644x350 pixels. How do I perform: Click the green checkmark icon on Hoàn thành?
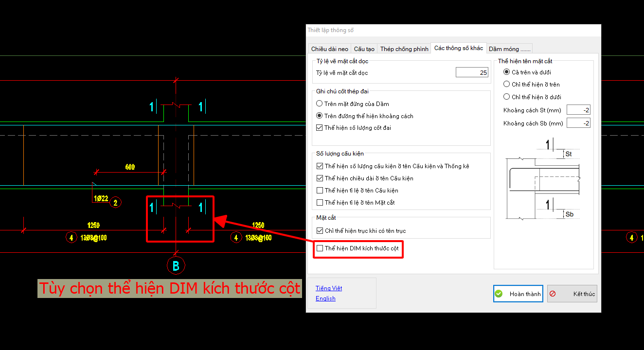coord(499,294)
